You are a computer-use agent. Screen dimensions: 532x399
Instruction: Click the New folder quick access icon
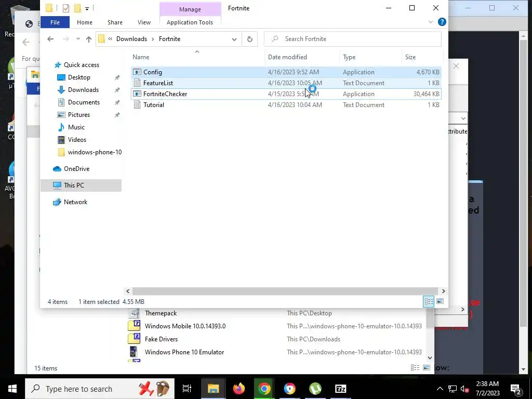click(78, 8)
